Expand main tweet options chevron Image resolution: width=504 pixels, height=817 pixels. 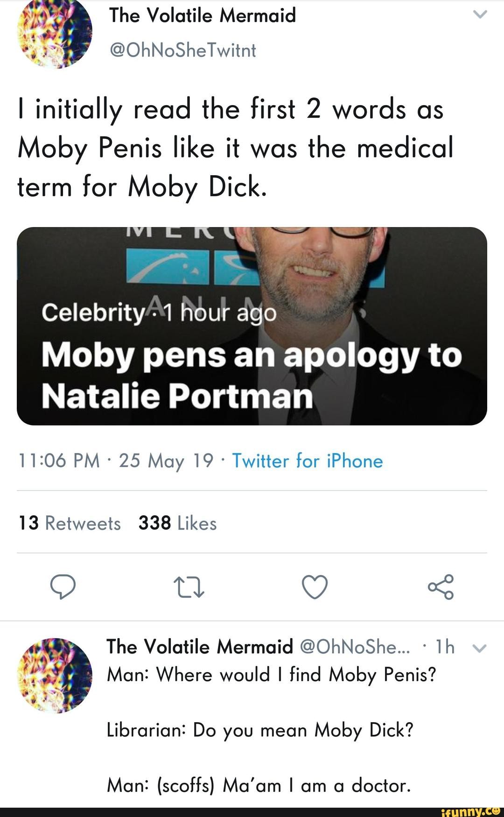tap(480, 14)
